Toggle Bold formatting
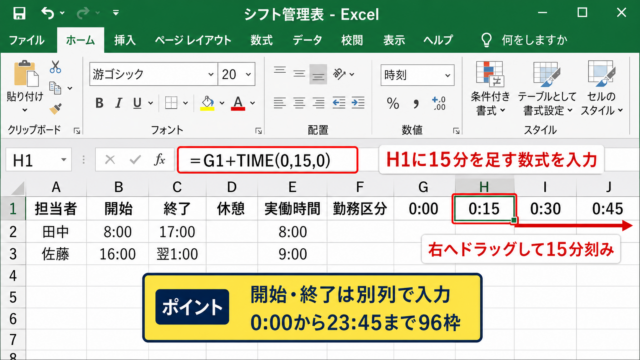 click(99, 103)
